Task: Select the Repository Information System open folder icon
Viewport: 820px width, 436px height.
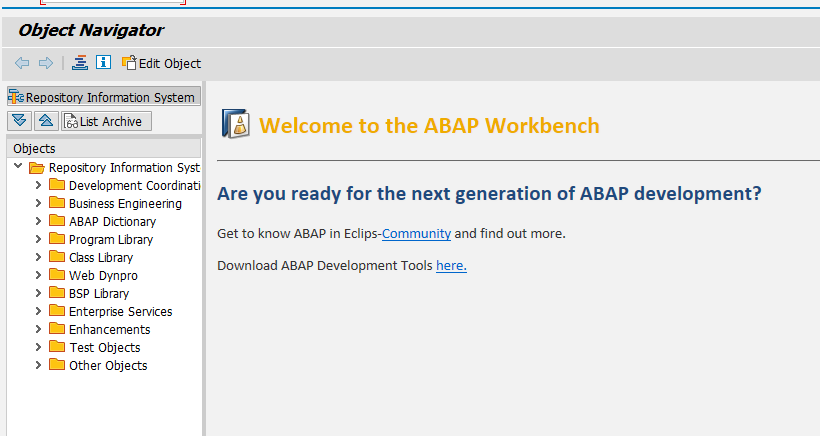Action: click(x=37, y=168)
